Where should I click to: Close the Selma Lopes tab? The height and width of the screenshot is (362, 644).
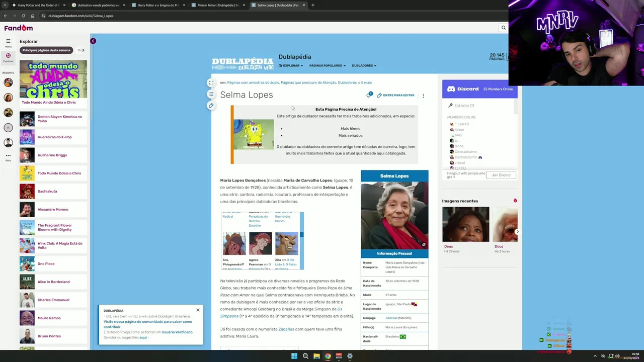tap(304, 5)
